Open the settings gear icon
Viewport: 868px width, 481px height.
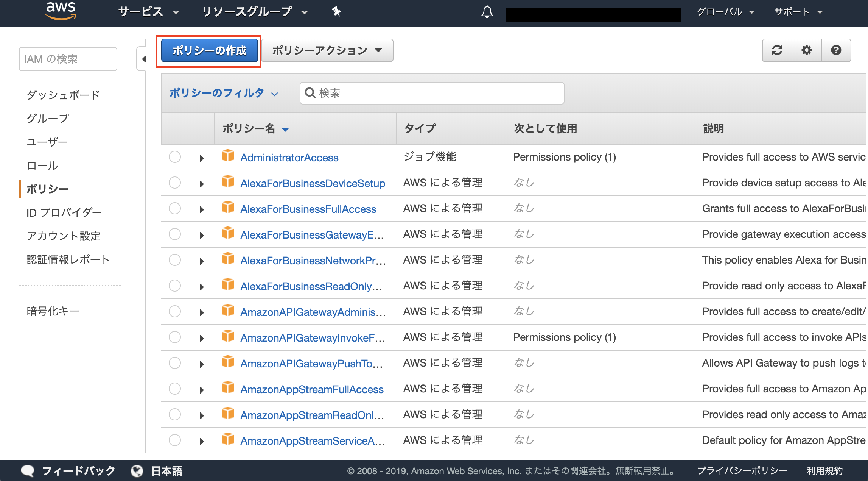806,50
